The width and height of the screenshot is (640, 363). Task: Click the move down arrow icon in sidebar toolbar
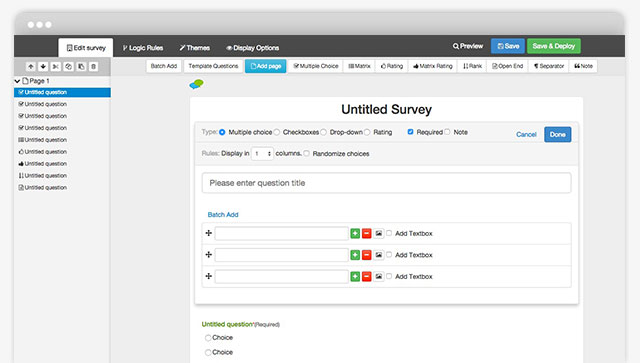pyautogui.click(x=43, y=67)
